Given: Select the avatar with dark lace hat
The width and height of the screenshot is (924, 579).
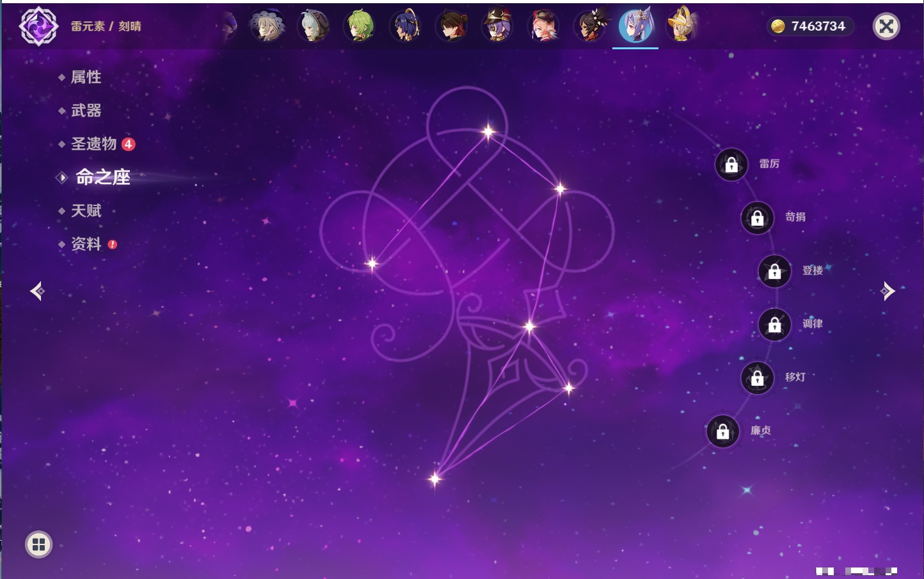Looking at the screenshot, I should pos(267,26).
